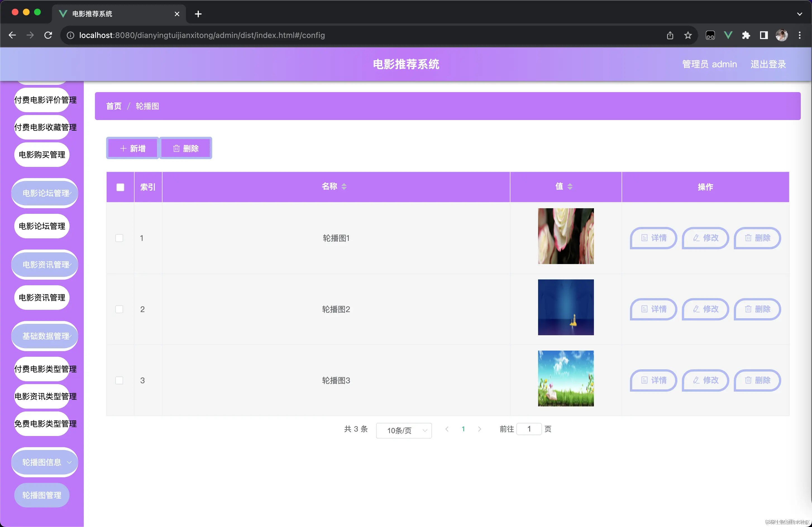Image resolution: width=812 pixels, height=527 pixels.
Task: Open the extensions puzzle icon
Action: coord(746,35)
